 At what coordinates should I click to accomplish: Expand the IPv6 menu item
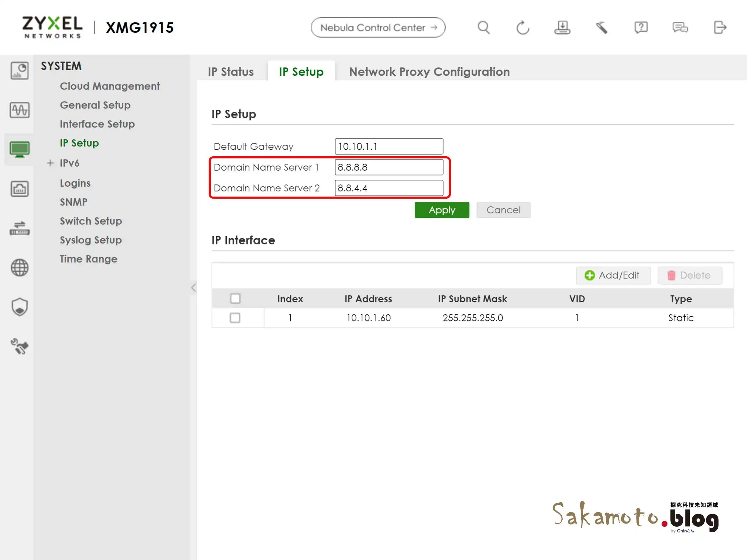point(50,163)
